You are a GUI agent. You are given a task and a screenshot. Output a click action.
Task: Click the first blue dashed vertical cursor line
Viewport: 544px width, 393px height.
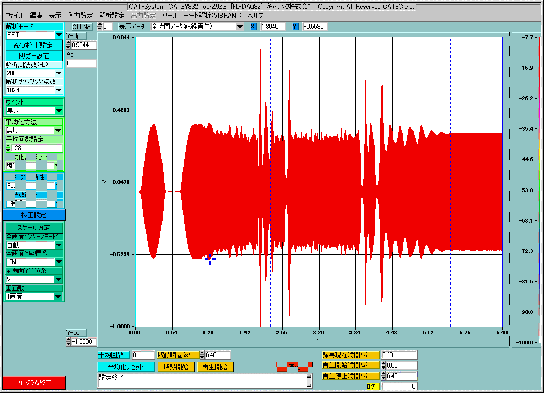coord(271,182)
